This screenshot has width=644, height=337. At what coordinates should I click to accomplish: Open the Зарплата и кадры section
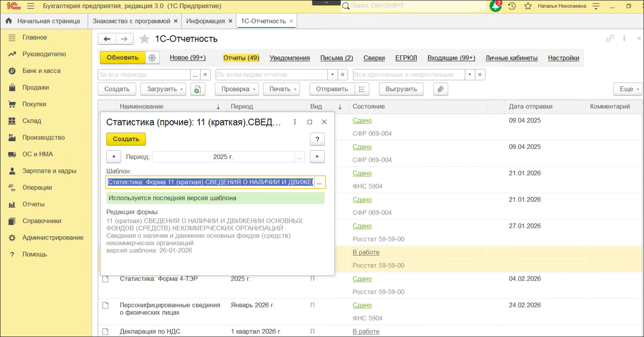[x=49, y=171]
